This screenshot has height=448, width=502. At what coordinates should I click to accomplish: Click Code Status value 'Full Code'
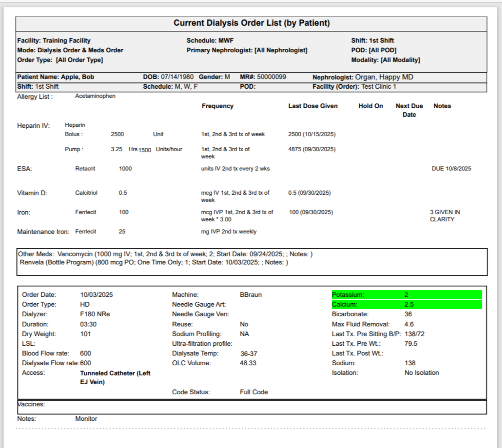254,392
